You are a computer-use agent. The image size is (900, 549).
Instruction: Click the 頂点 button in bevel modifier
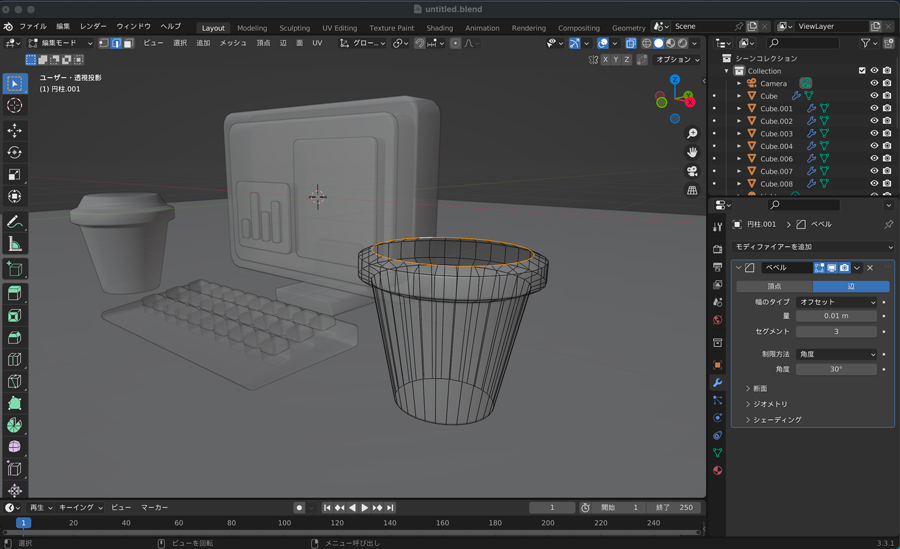pos(774,286)
